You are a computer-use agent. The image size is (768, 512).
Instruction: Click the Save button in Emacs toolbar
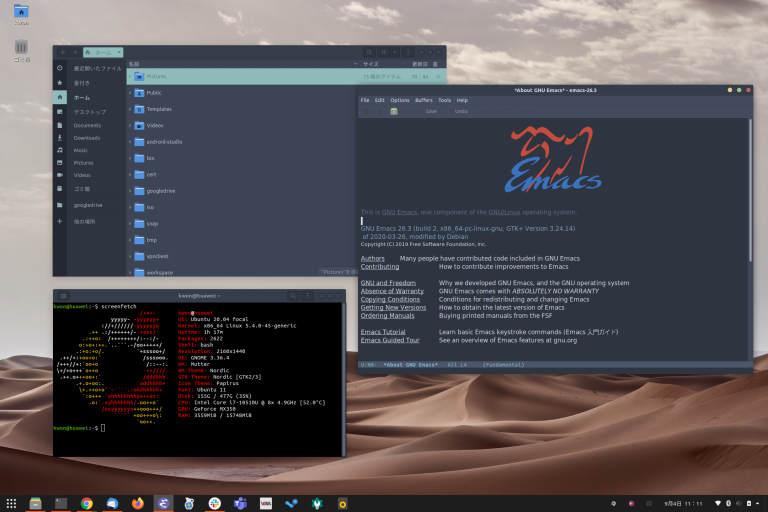(431, 112)
